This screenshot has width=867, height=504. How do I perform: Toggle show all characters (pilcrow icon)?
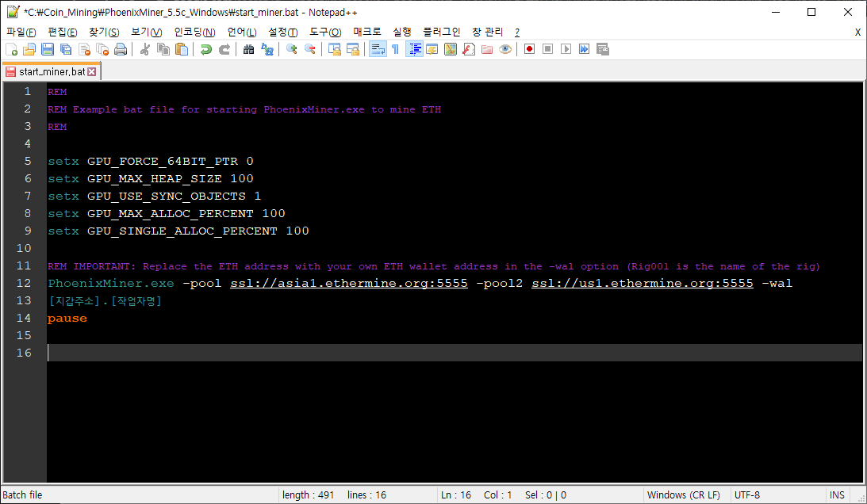tap(395, 49)
